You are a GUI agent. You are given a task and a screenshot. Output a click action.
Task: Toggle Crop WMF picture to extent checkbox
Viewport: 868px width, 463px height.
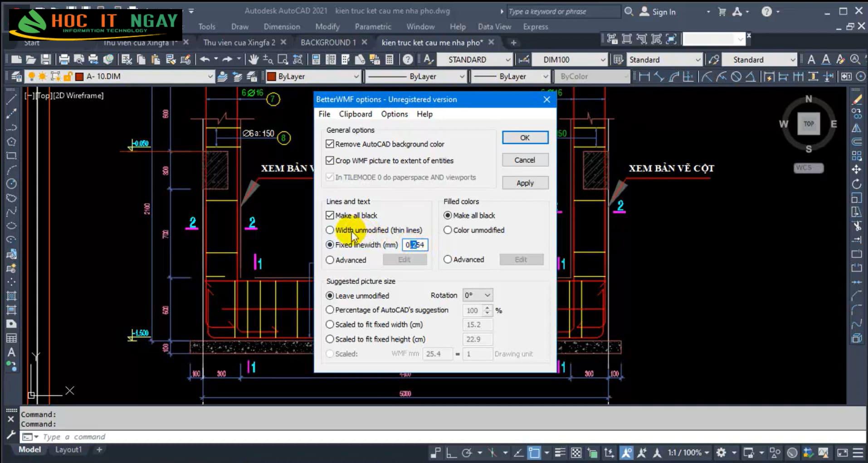tap(330, 161)
